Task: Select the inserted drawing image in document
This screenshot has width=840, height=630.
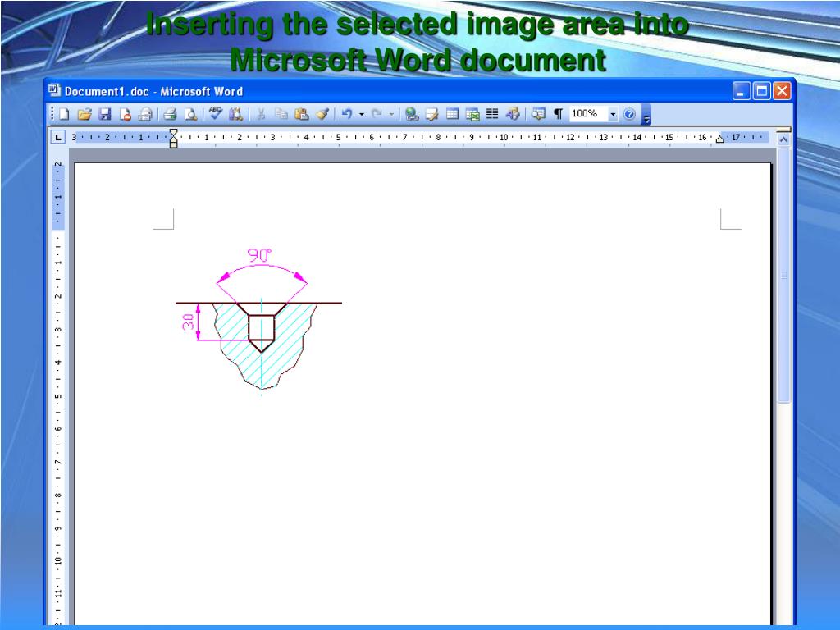Action: click(x=258, y=322)
